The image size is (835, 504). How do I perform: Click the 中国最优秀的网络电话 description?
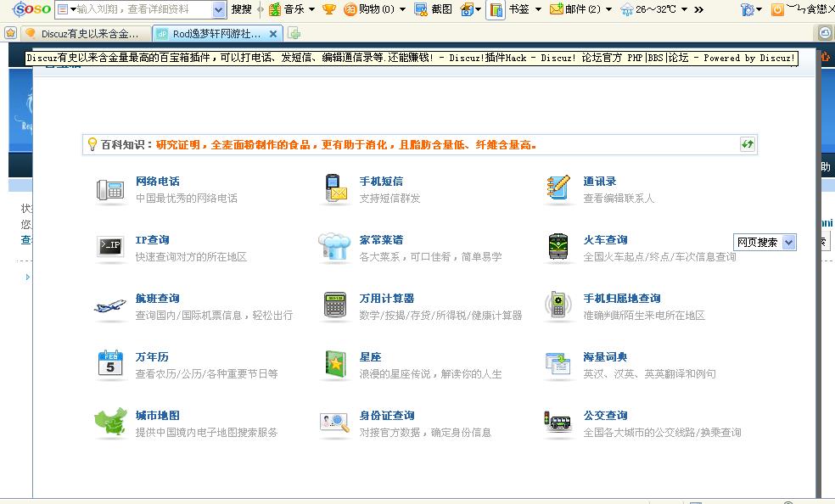[187, 199]
